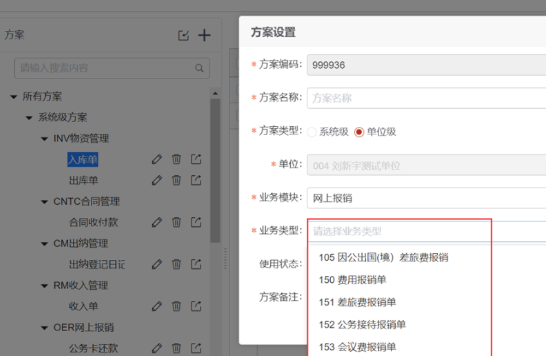
Task: Click the scheme tree scrollbar up arrow
Action: point(215,93)
